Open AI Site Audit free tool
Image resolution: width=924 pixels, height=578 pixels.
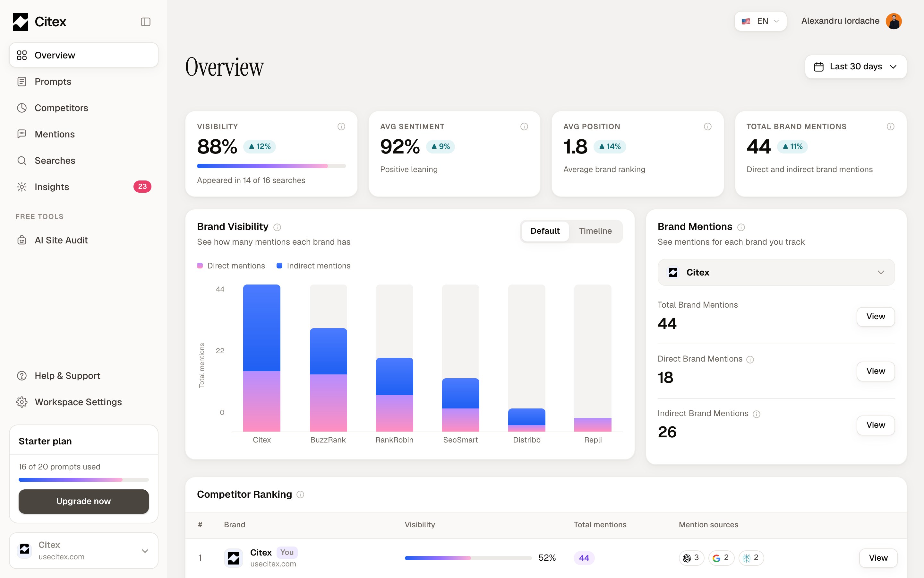(x=84, y=240)
